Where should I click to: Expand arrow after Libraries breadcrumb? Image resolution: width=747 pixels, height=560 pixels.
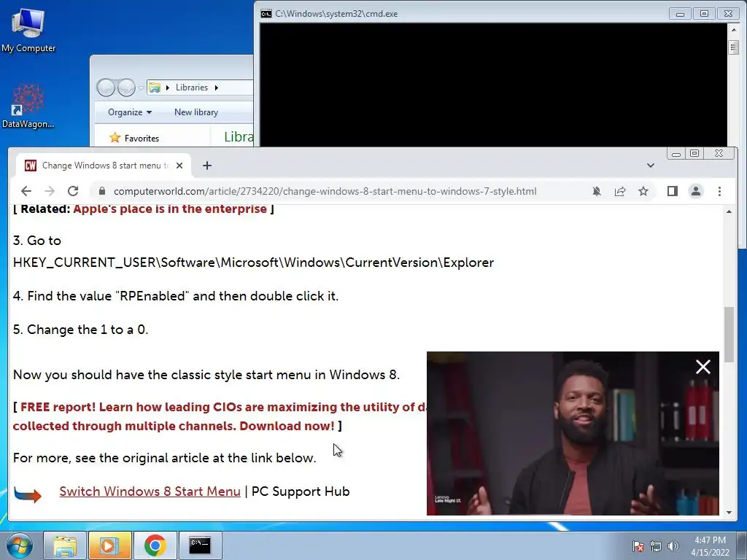click(216, 87)
